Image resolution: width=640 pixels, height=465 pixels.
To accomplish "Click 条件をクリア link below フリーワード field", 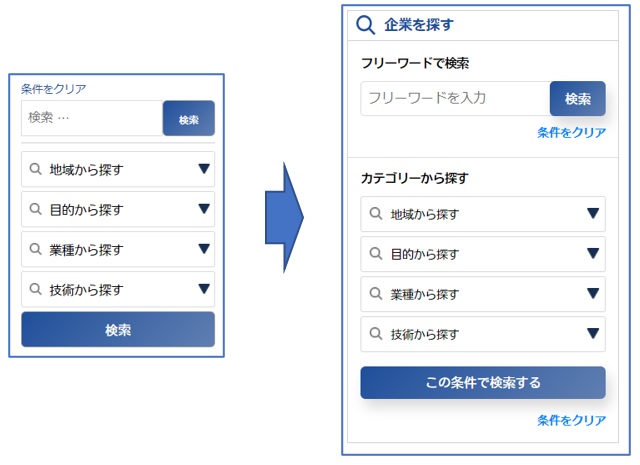I will (571, 132).
